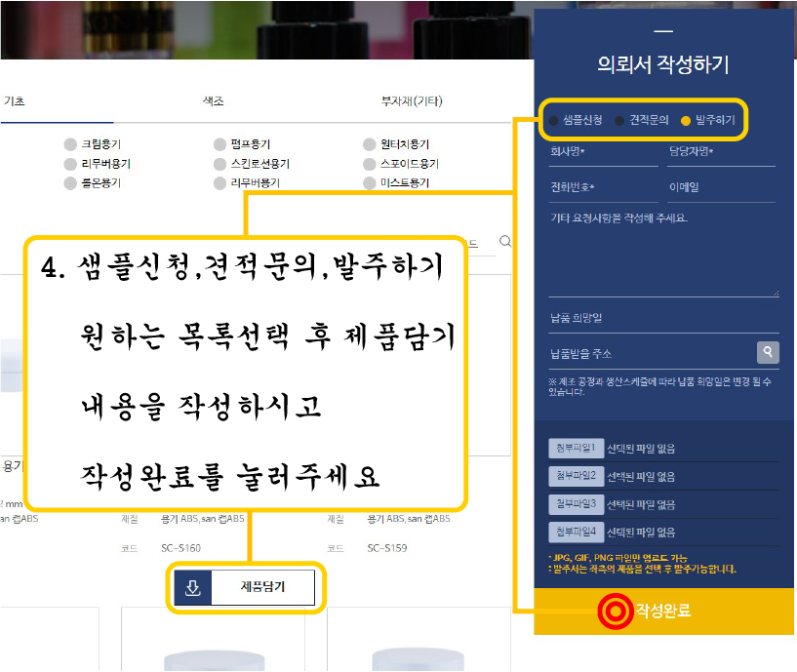Select 펌프용기 filter option

(242, 144)
